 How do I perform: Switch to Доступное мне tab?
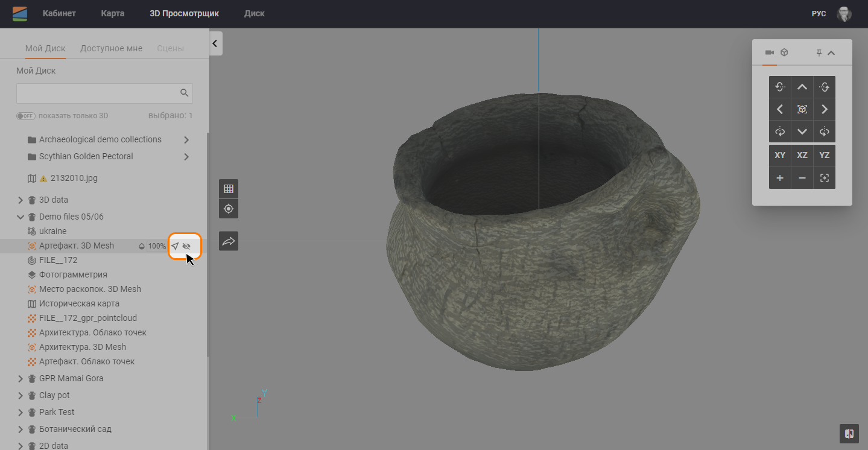[111, 48]
